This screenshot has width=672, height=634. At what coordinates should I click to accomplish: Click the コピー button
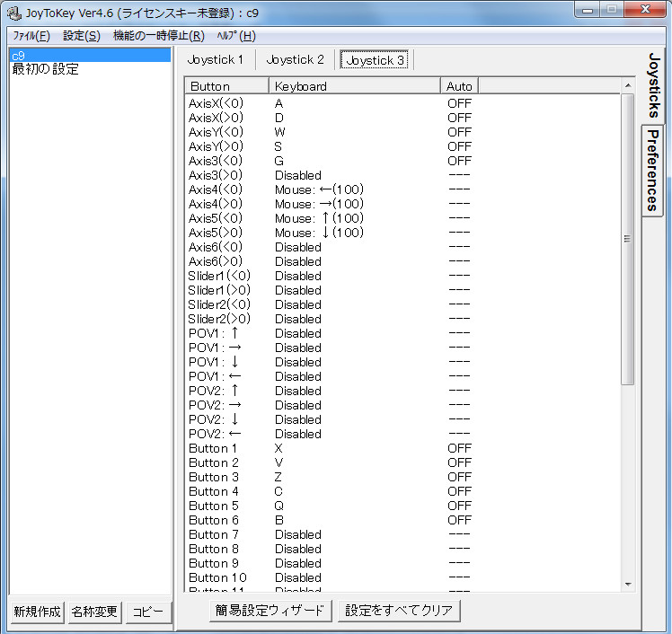pos(148,612)
